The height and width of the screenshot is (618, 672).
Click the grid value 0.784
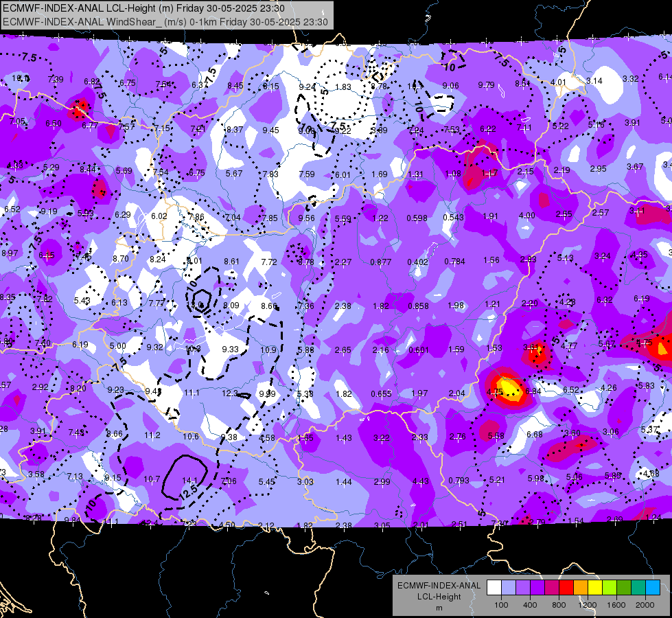tap(454, 262)
